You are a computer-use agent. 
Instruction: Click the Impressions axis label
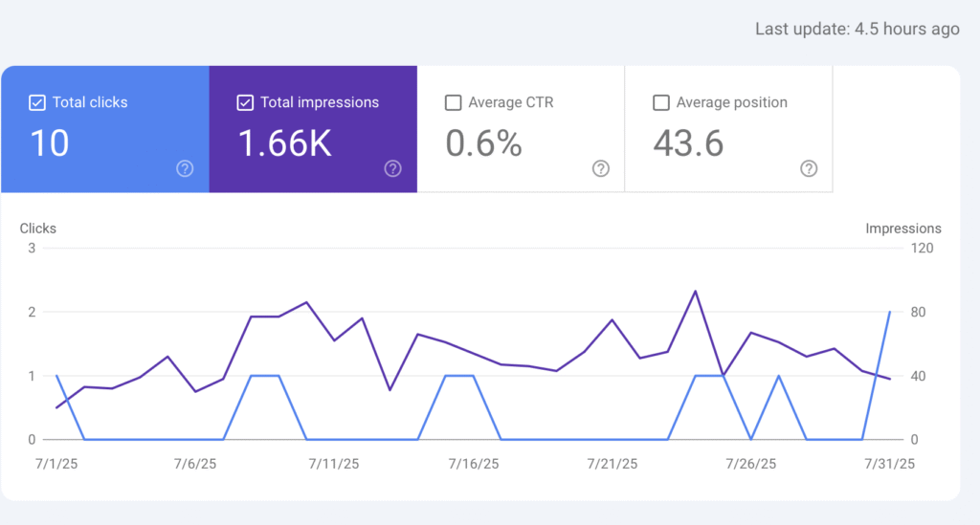click(902, 229)
